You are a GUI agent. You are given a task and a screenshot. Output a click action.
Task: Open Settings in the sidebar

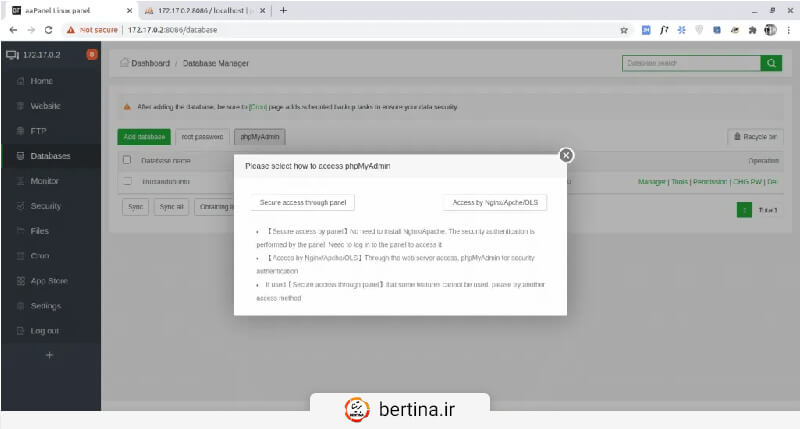coord(45,306)
